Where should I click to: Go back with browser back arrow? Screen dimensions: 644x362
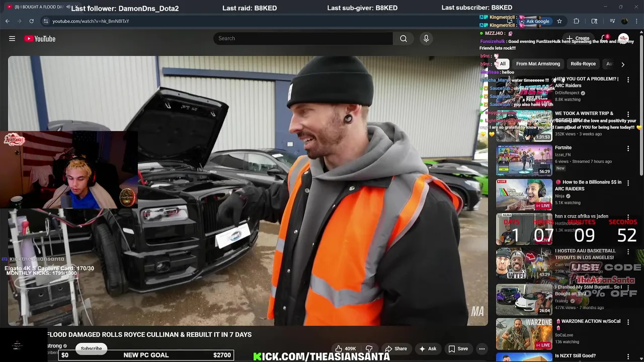pos(7,21)
